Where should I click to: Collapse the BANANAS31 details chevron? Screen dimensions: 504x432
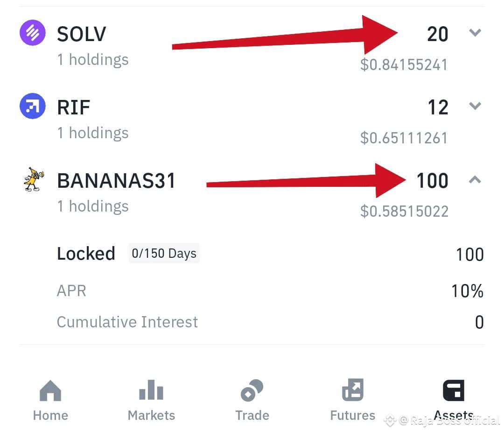[475, 179]
